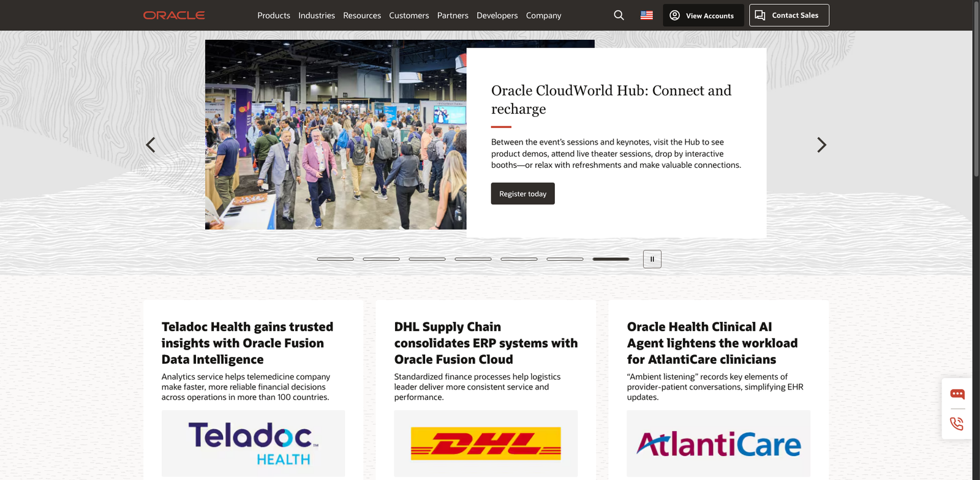Open the Partners menu
This screenshot has height=480, width=980.
pos(453,15)
